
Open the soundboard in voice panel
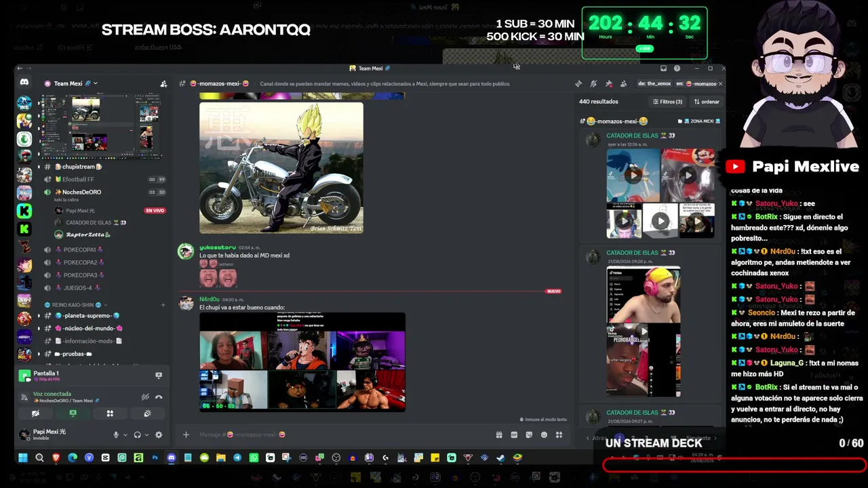click(147, 413)
